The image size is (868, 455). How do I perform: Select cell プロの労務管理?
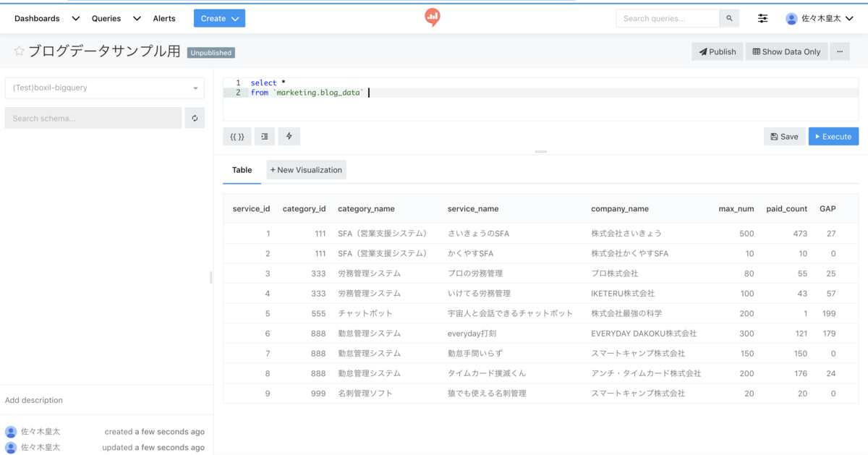[475, 273]
